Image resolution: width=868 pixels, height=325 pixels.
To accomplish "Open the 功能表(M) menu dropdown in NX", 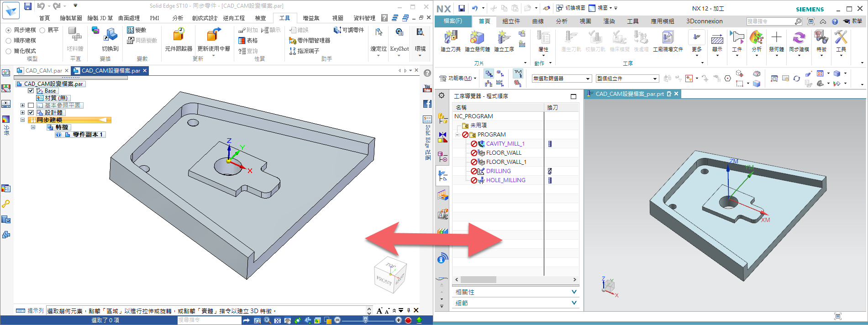I will (x=458, y=79).
